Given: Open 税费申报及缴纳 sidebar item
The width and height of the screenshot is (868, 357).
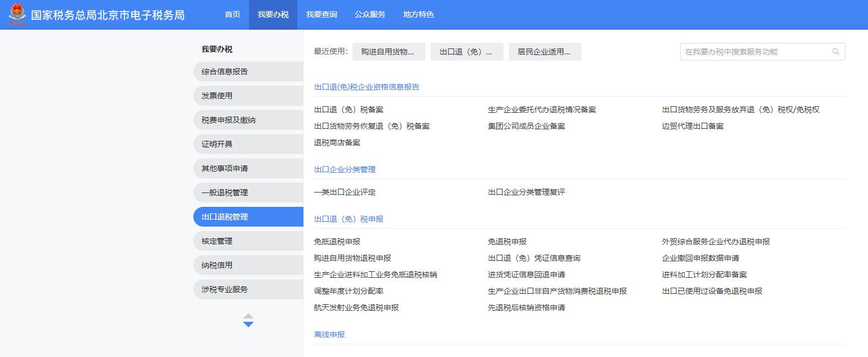Looking at the screenshot, I should 248,120.
